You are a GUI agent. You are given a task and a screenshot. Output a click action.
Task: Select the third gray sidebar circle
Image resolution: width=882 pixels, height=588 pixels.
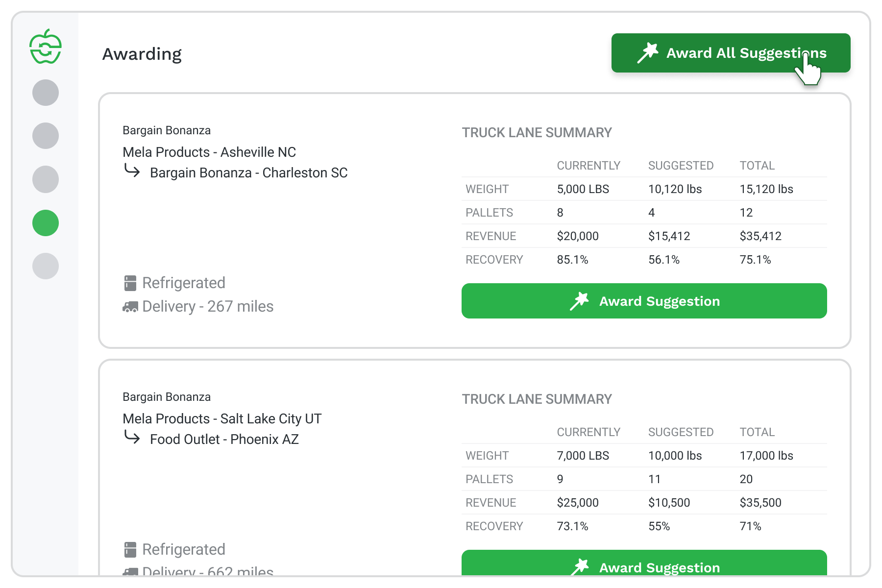tap(46, 179)
